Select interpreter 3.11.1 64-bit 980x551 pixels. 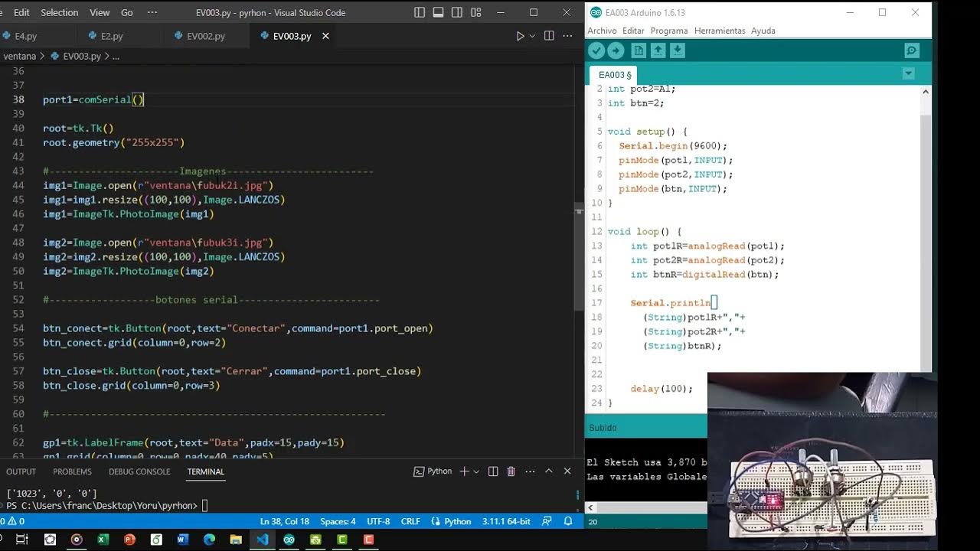point(506,521)
